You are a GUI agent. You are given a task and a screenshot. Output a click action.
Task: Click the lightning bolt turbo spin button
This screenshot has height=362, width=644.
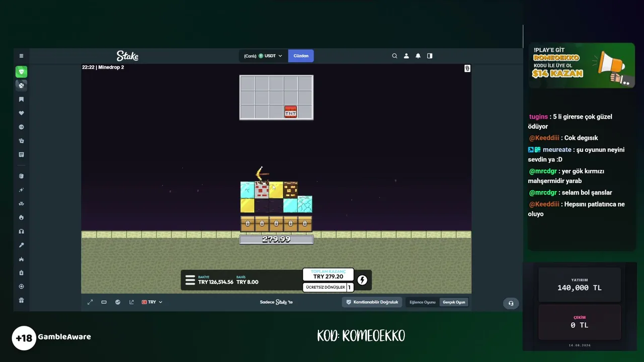pyautogui.click(x=362, y=280)
